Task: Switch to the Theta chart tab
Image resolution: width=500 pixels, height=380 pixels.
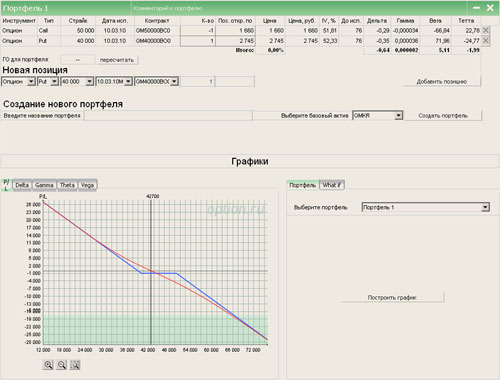Action: click(67, 185)
